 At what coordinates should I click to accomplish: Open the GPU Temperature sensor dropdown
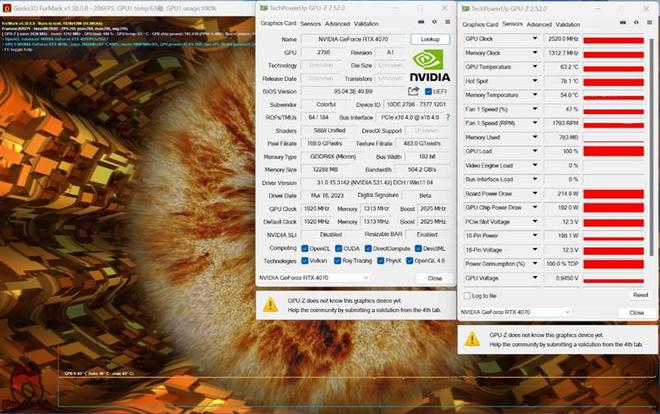coord(535,66)
